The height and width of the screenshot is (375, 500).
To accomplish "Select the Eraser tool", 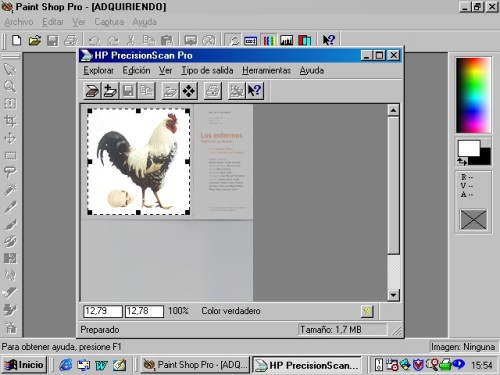I will click(x=10, y=292).
